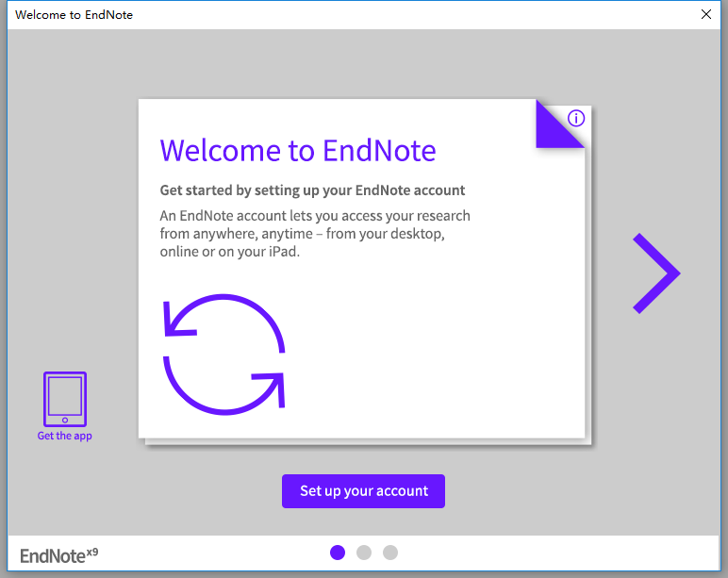
Task: Click Set up your account button
Action: [x=364, y=491]
